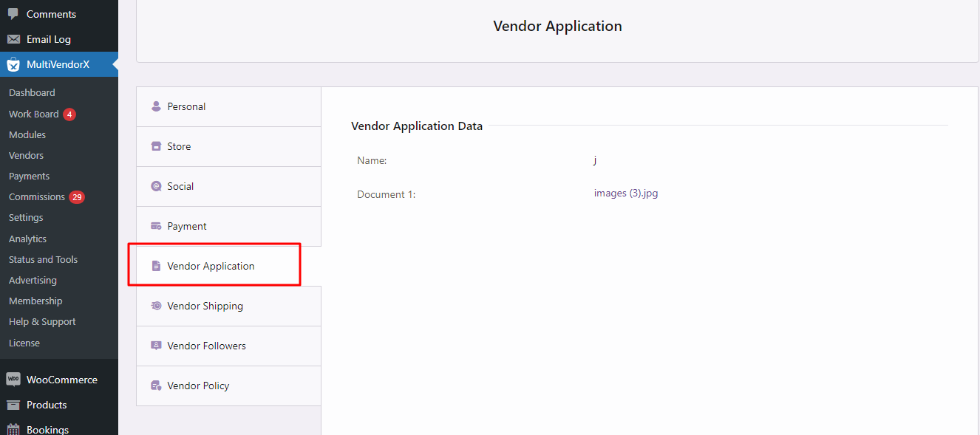Open Status and Tools

pos(43,259)
